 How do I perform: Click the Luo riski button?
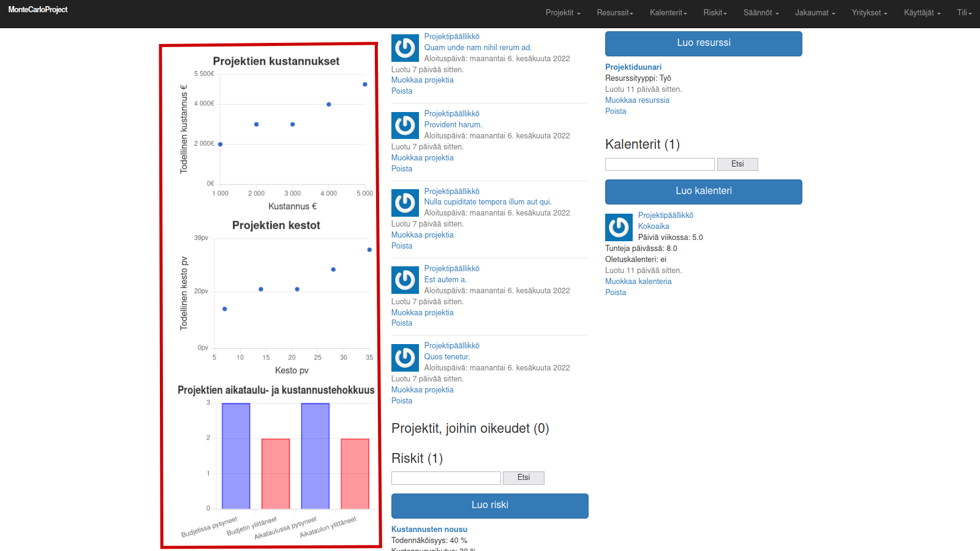[489, 506]
